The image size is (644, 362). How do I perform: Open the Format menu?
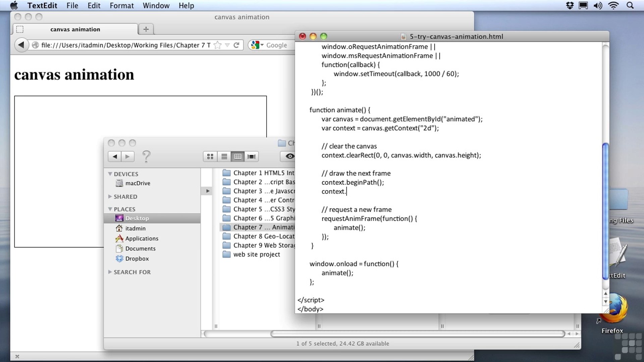point(121,6)
